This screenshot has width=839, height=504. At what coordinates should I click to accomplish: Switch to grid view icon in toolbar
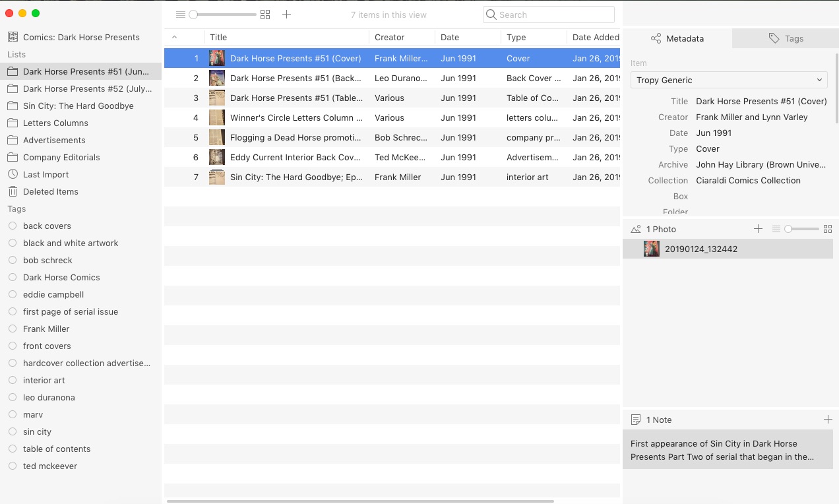point(265,15)
